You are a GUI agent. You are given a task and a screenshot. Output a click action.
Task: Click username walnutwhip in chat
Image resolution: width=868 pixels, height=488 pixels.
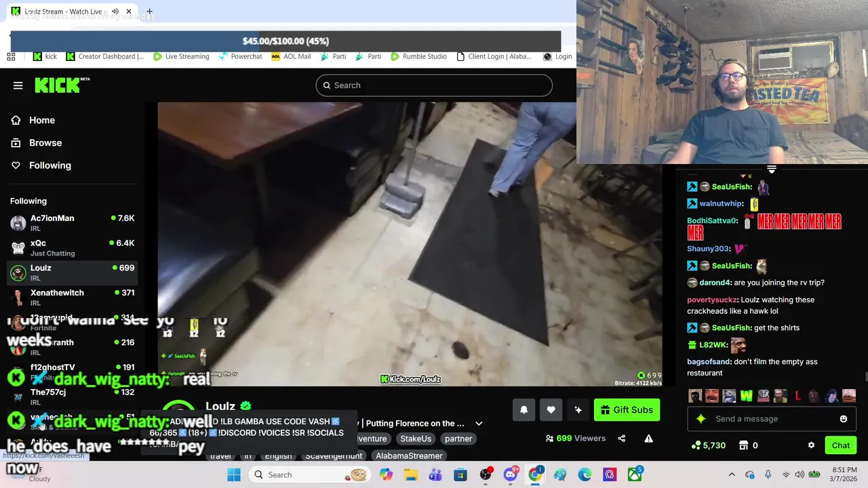point(721,203)
